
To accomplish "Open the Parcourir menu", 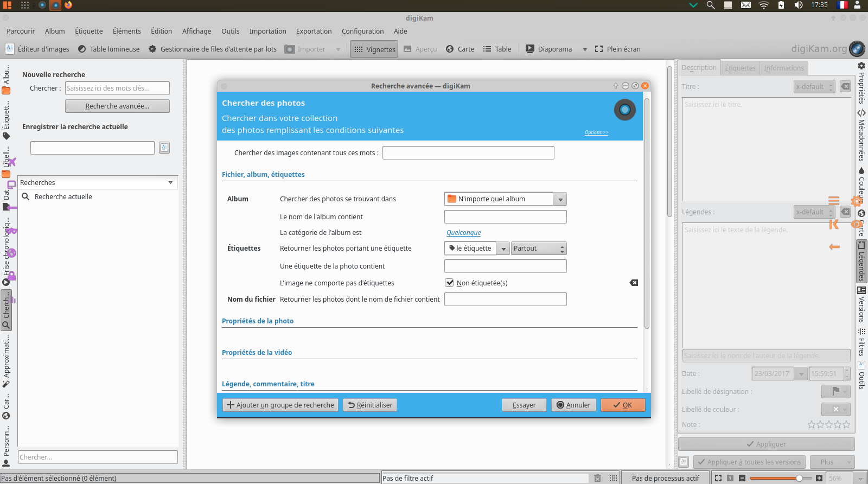I will (21, 31).
